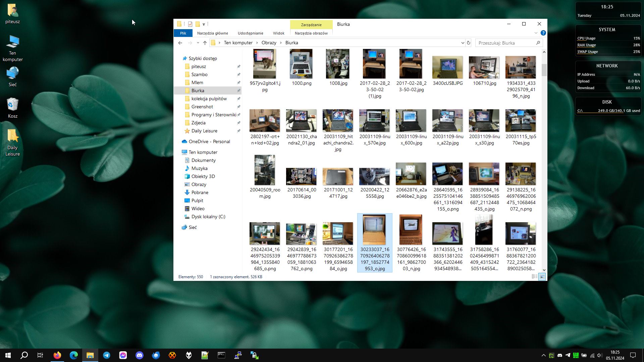Screen dimensions: 644x362
Task: Click the search field in Explorer
Action: [x=507, y=43]
